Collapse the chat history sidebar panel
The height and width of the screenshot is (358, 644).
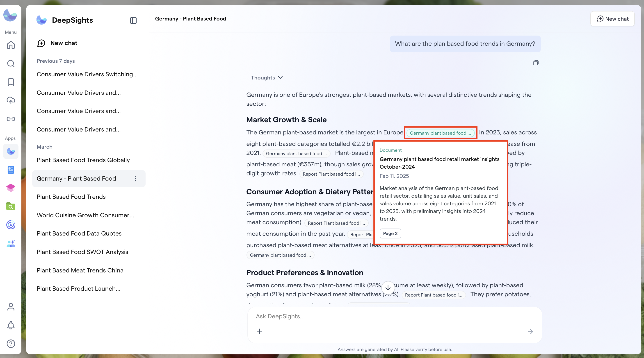(x=133, y=20)
